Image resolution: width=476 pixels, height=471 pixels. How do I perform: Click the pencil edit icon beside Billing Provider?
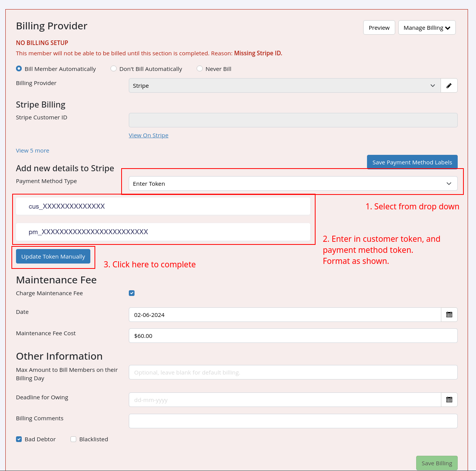pyautogui.click(x=449, y=85)
